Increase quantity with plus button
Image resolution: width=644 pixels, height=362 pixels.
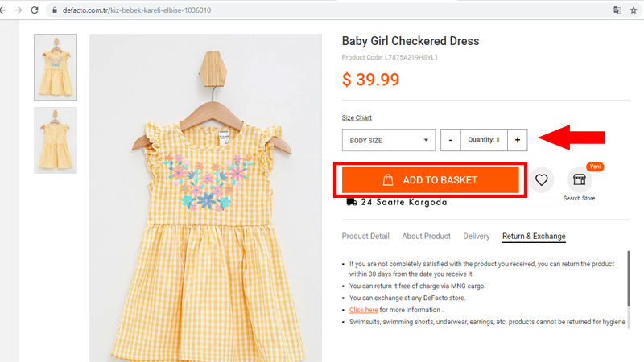tap(518, 140)
